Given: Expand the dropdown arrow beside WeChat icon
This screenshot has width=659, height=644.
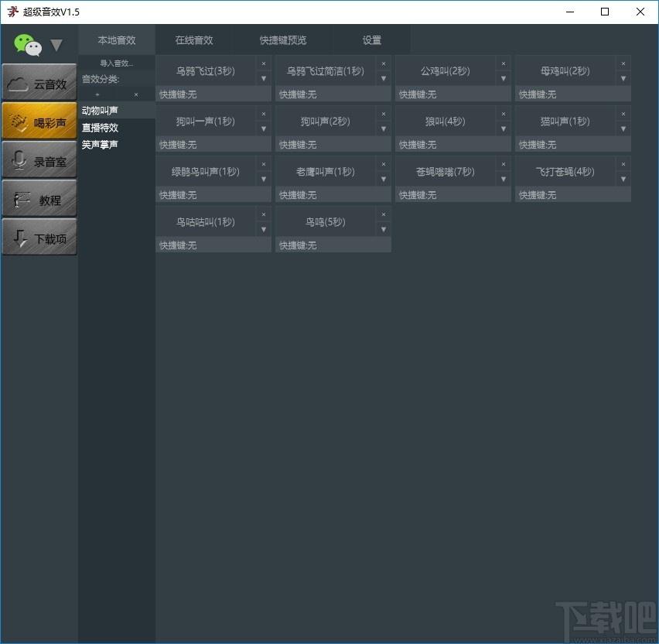Looking at the screenshot, I should pyautogui.click(x=56, y=45).
